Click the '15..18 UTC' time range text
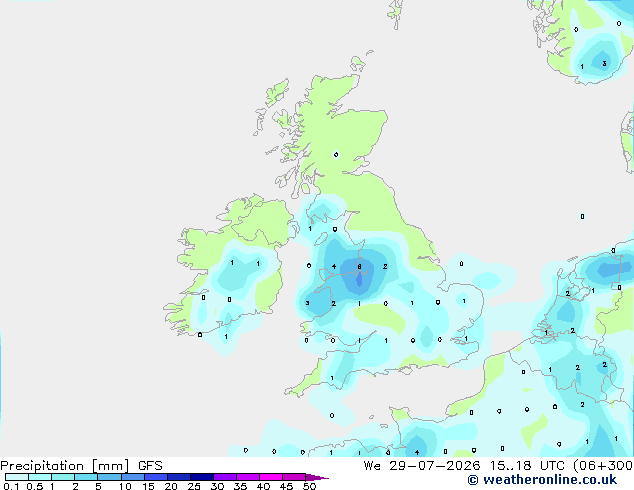 [x=527, y=466]
